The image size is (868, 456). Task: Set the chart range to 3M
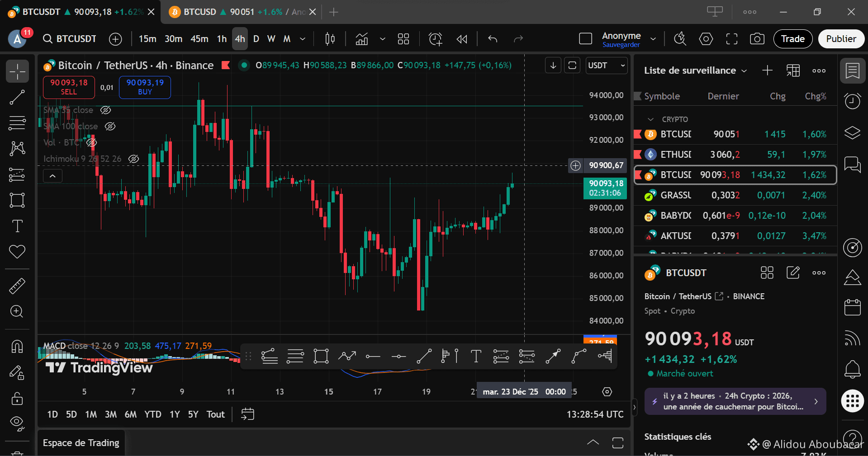(111, 414)
